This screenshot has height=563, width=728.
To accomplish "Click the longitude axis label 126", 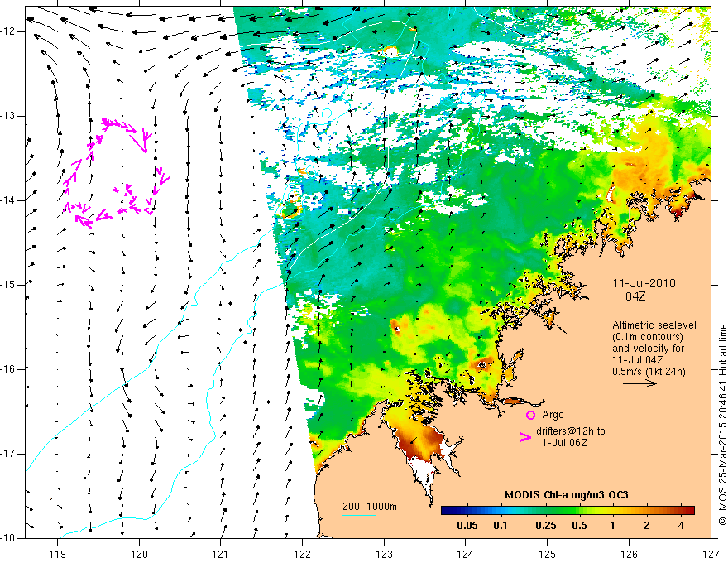I will pyautogui.click(x=629, y=554).
